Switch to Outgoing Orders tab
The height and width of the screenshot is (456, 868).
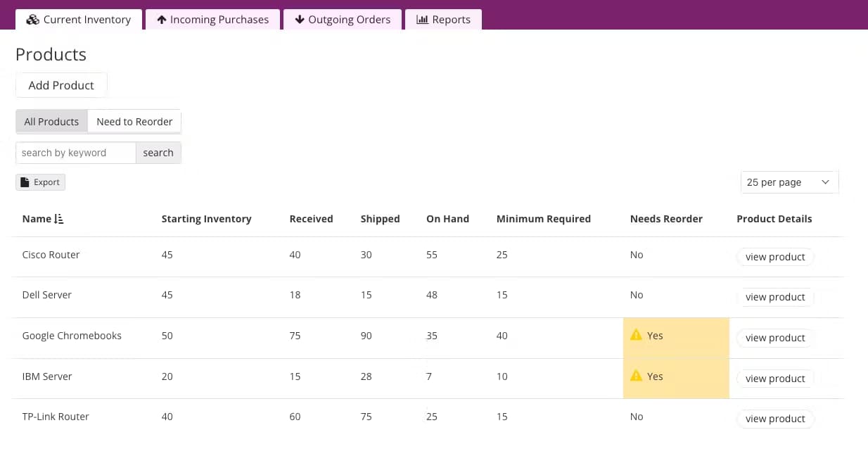[342, 20]
